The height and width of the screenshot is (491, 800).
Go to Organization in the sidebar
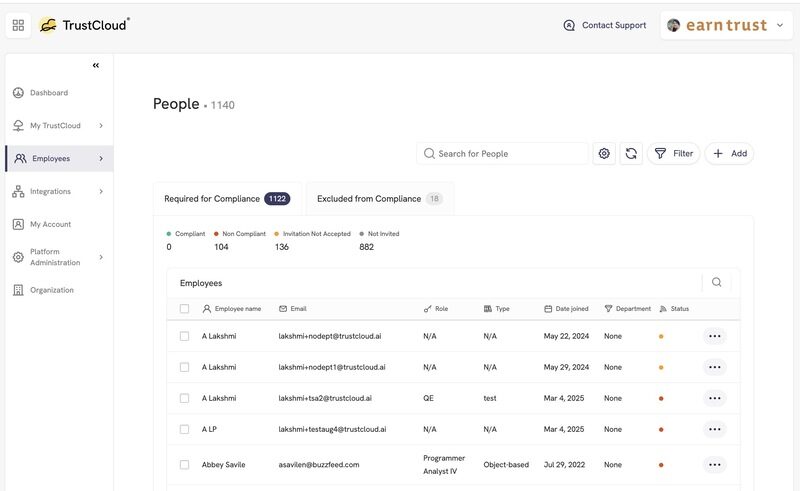point(52,290)
